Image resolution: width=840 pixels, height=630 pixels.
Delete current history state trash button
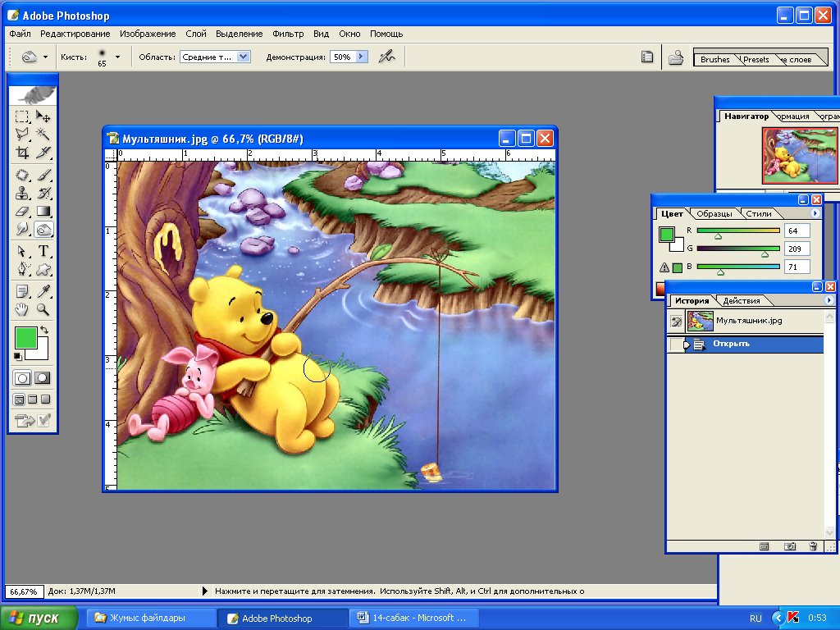tap(813, 546)
